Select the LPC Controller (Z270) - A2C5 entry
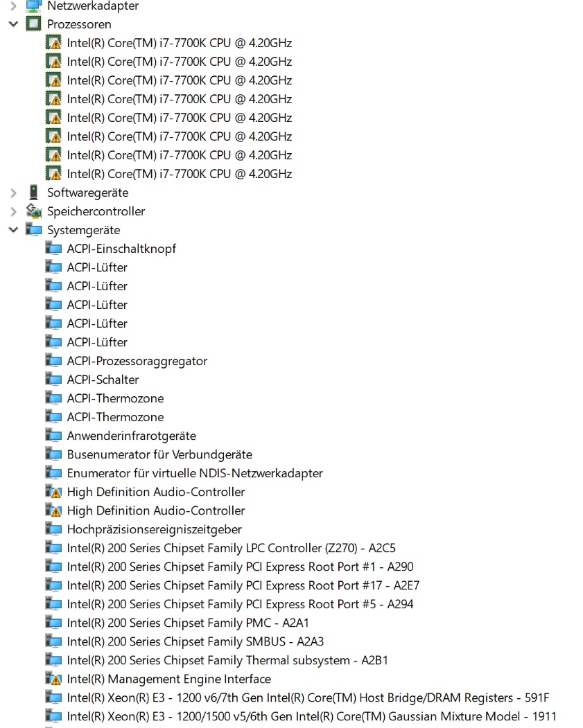 tap(232, 548)
